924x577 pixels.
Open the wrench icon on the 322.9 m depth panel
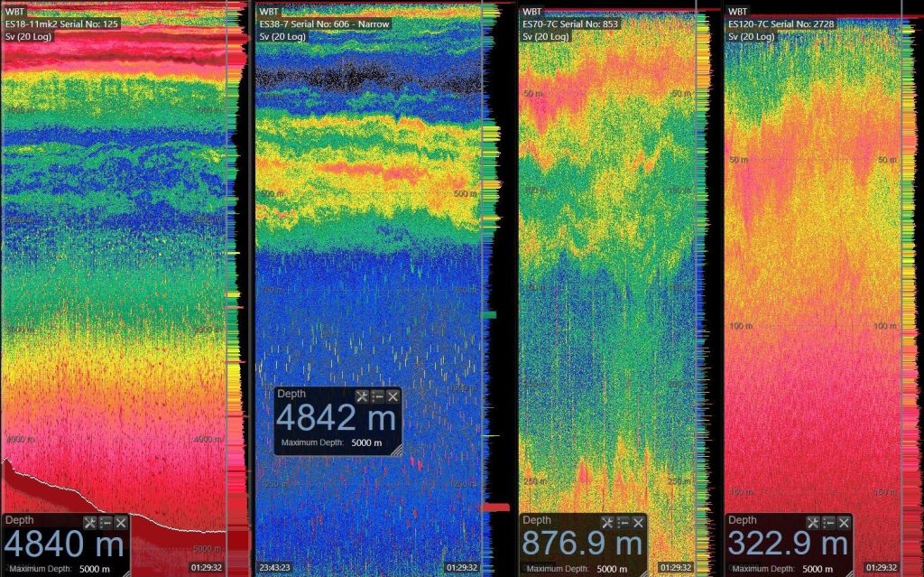813,523
